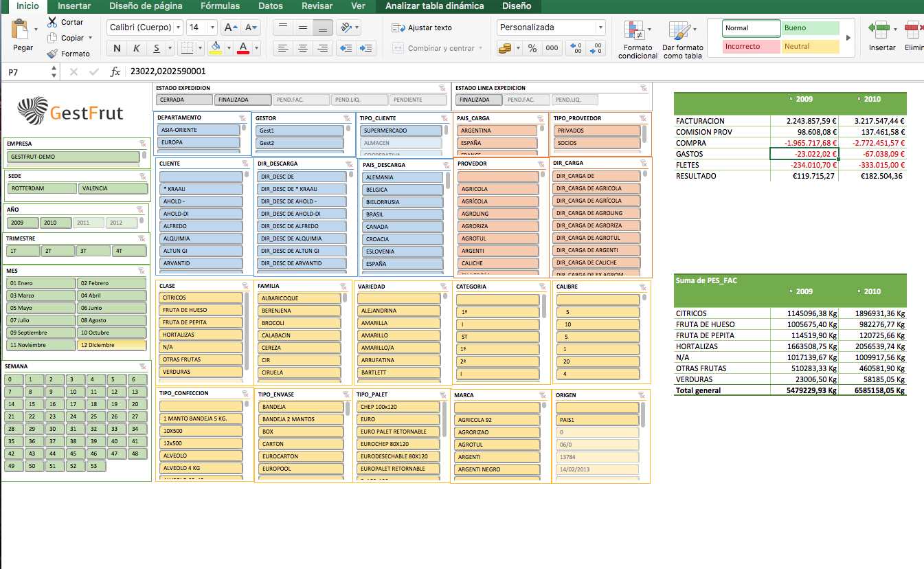The height and width of the screenshot is (569, 924).
Task: Toggle bold N formatting
Action: pos(117,48)
